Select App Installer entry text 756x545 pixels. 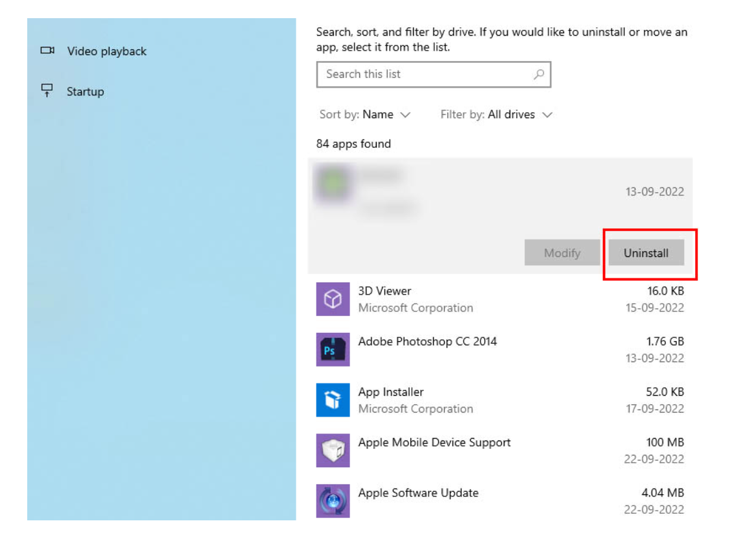(x=391, y=392)
